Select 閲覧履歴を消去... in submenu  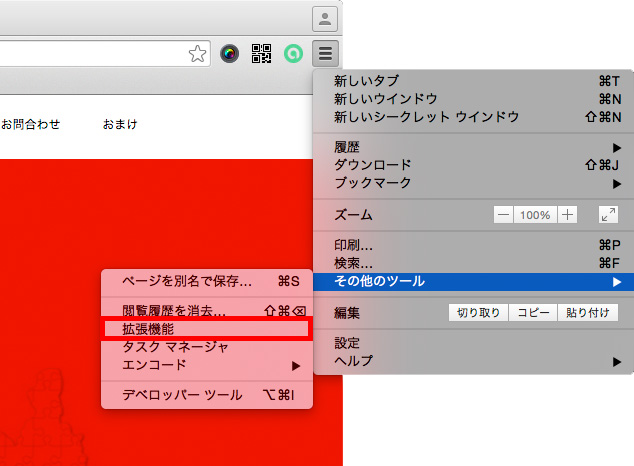click(207, 310)
